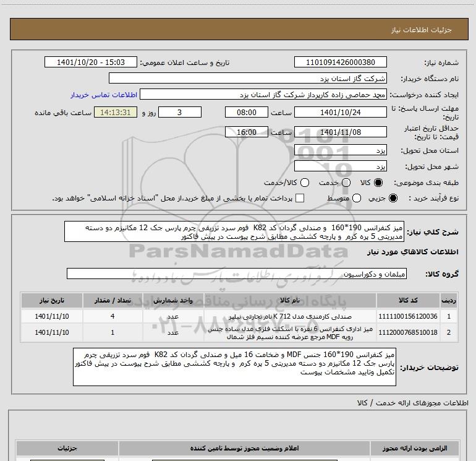Viewport: 476px width, 461px height.
Task: Click the اطلاعات کالاهای مورد نیاز heading
Action: [412, 252]
